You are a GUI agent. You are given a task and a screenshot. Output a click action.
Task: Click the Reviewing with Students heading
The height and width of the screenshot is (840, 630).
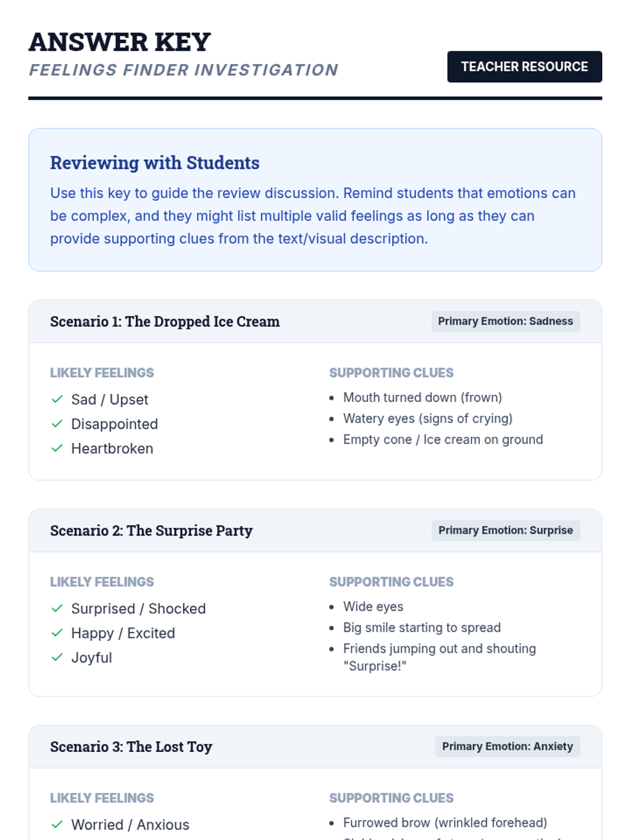(x=154, y=163)
